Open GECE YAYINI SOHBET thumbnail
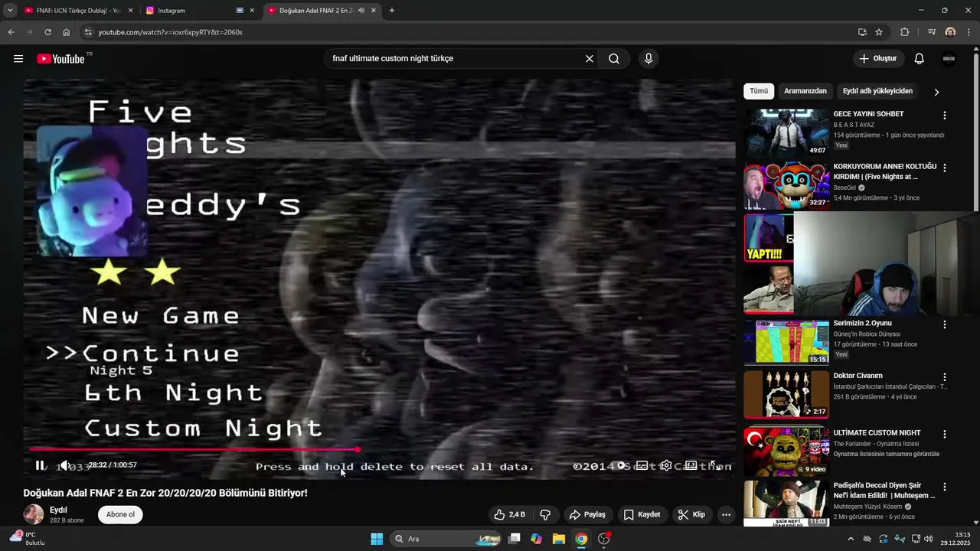 tap(786, 132)
